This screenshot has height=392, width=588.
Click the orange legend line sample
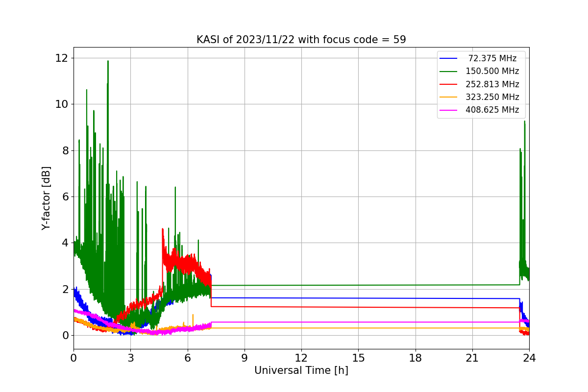point(449,97)
